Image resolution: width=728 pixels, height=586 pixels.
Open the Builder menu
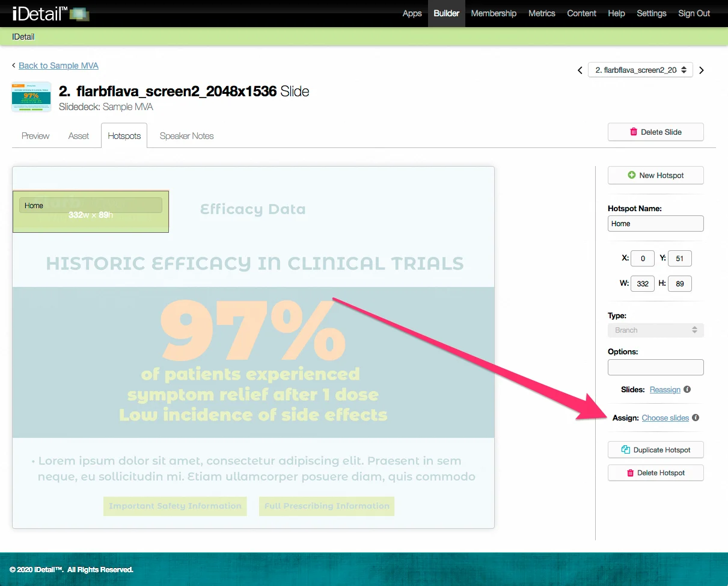point(447,13)
